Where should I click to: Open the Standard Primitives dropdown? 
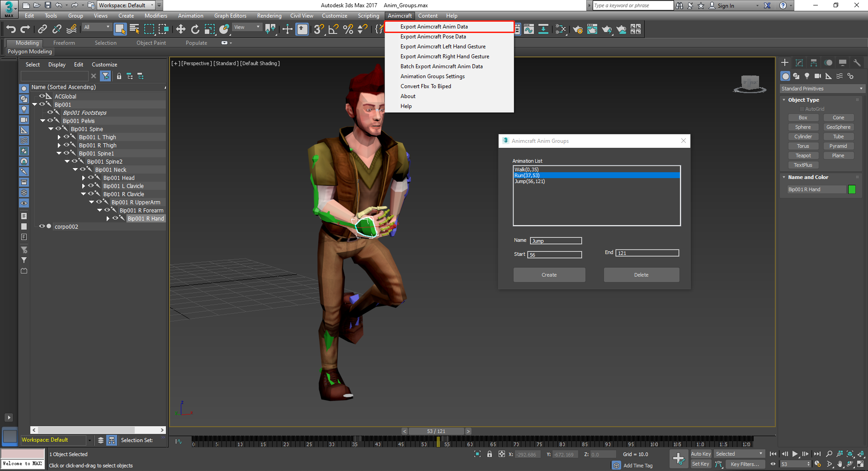point(822,89)
